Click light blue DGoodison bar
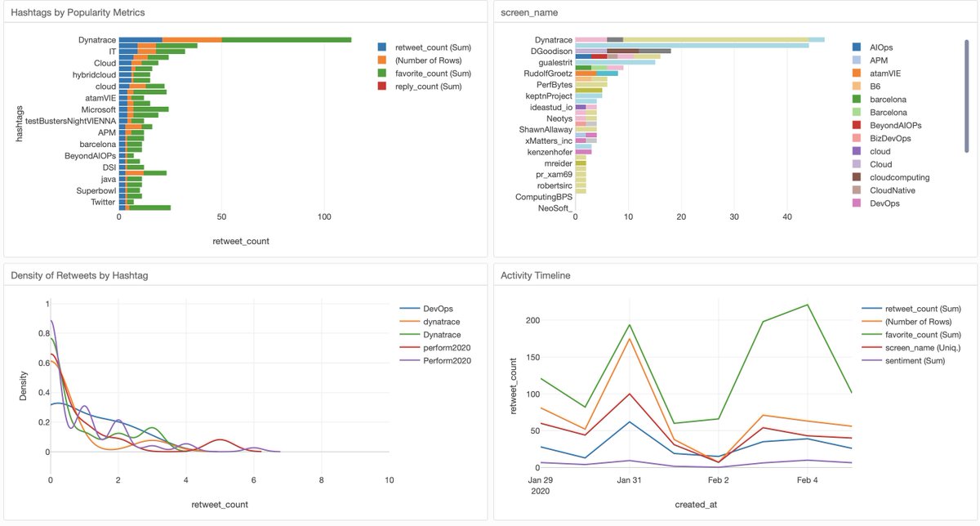The image size is (980, 526). 692,45
